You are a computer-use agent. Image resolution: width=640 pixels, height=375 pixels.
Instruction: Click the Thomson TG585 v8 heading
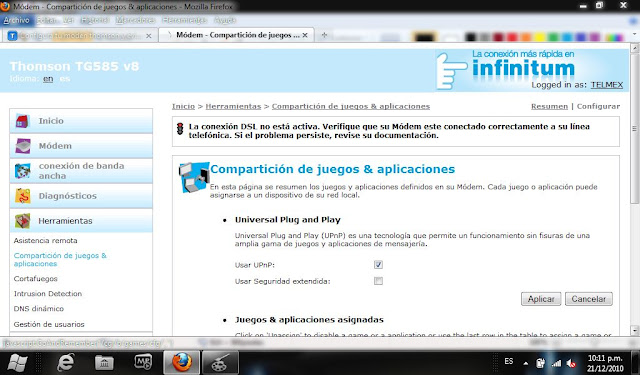click(74, 66)
